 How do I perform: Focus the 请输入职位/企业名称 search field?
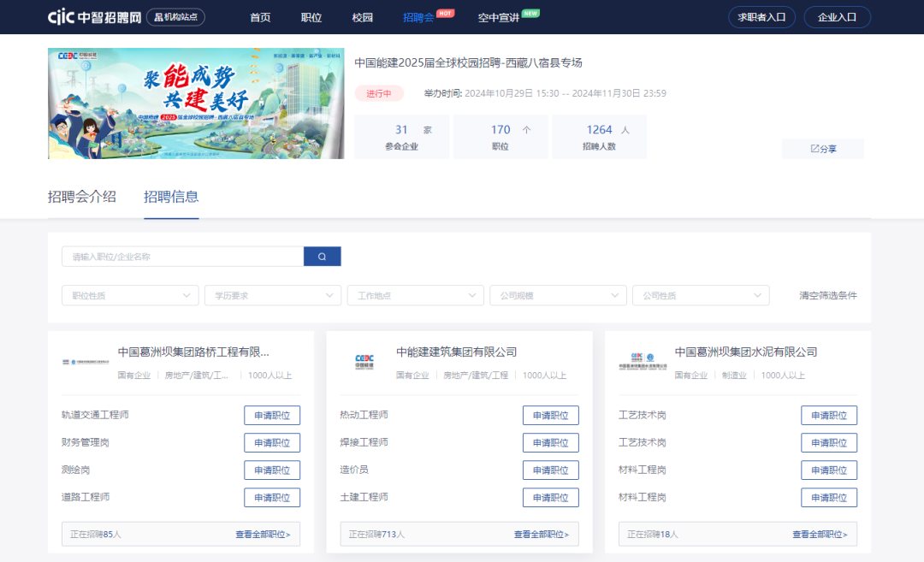(x=183, y=257)
